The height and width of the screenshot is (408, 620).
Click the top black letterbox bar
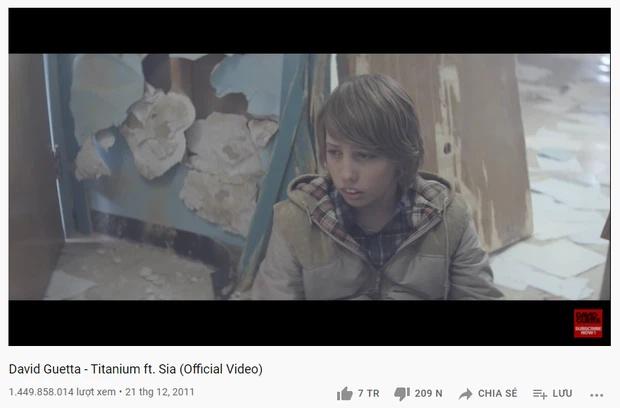click(310, 31)
